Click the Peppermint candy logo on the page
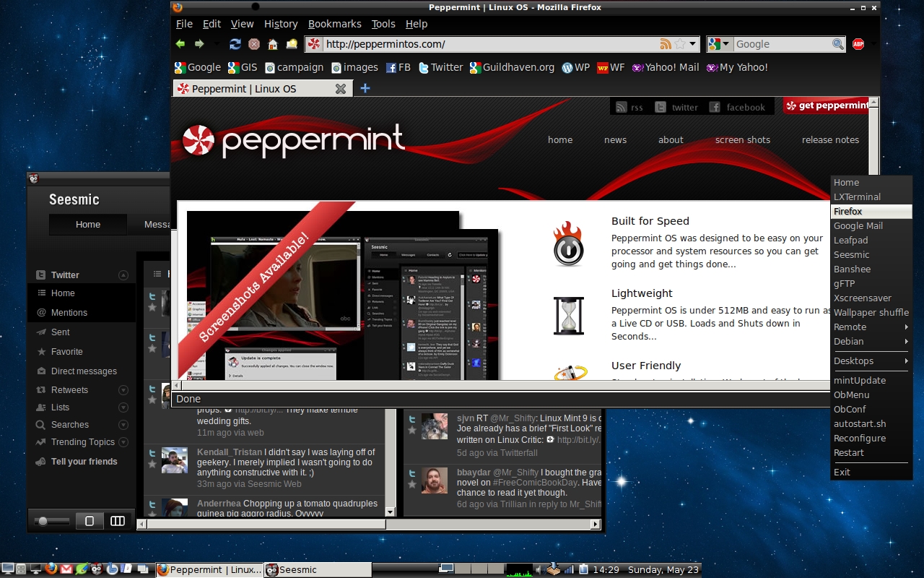This screenshot has height=578, width=924. 198,141
